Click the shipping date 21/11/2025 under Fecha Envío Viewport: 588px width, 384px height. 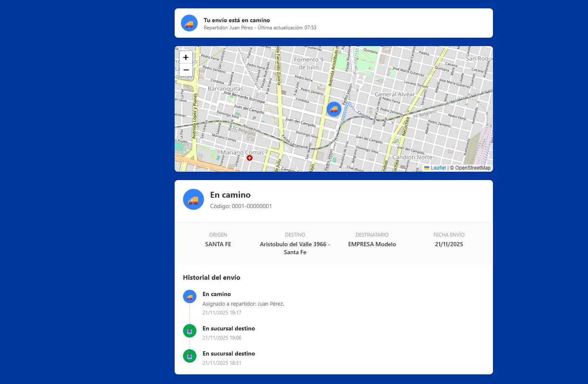pos(449,245)
